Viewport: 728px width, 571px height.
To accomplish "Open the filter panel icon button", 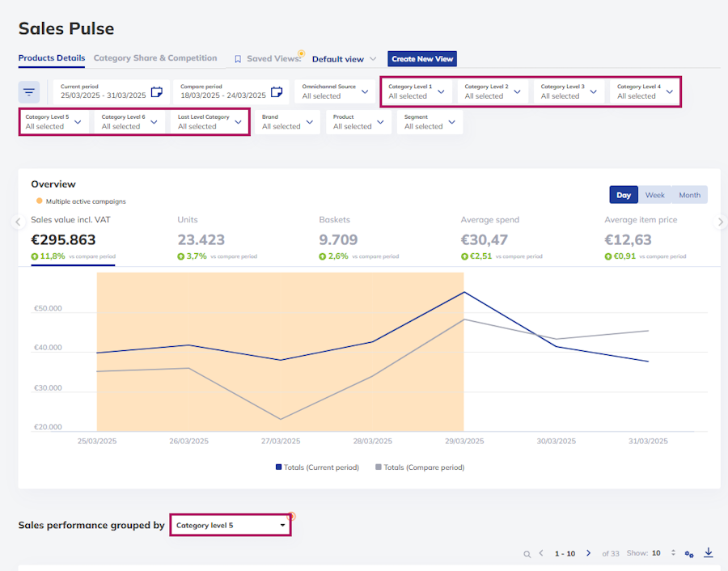I will (29, 92).
